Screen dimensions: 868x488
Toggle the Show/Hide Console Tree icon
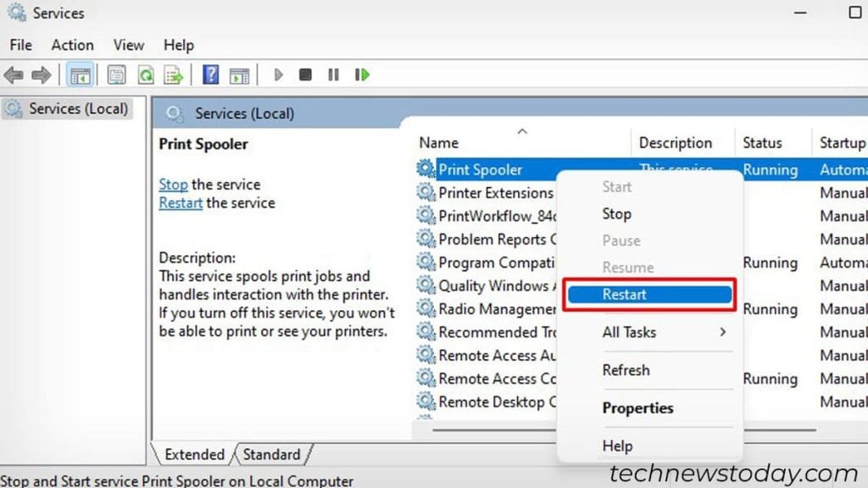point(81,75)
